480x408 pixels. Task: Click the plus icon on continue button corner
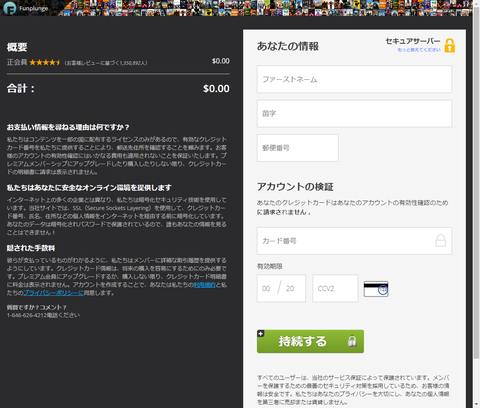[261, 333]
